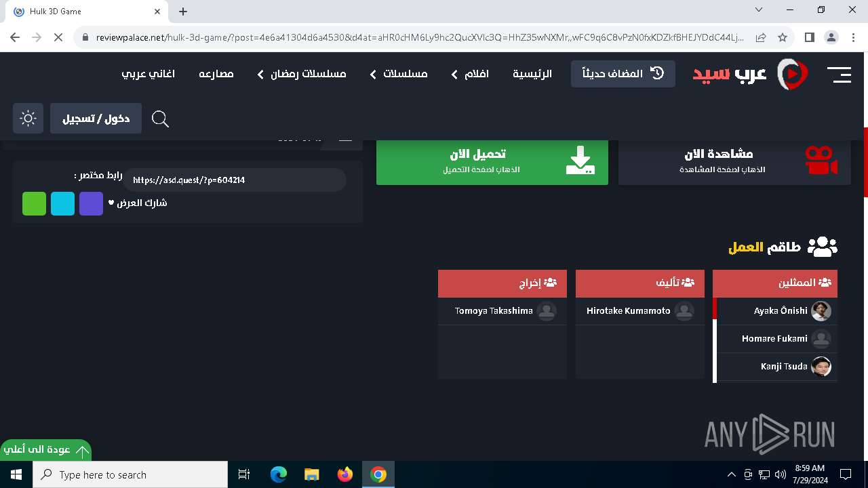Viewport: 868px width, 488px height.
Task: Toggle light mode with the sun icon
Action: [28, 119]
